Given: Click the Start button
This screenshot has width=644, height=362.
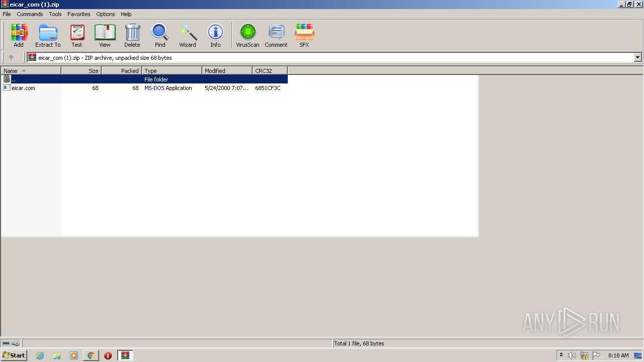Looking at the screenshot, I should pyautogui.click(x=14, y=355).
